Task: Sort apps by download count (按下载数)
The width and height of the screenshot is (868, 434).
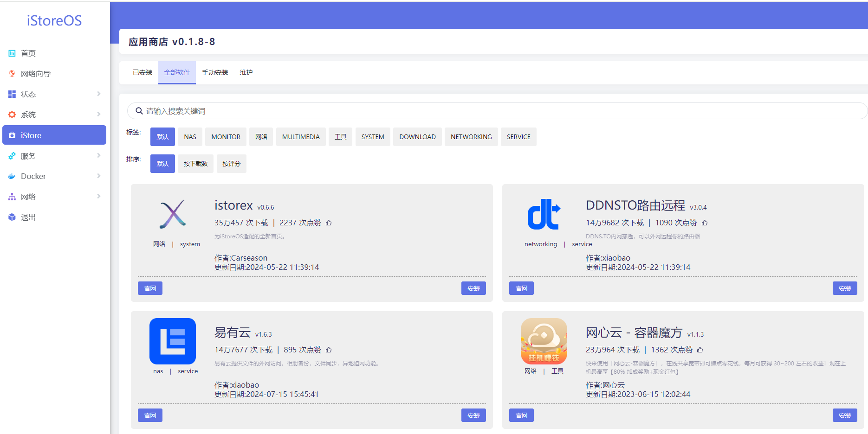Action: tap(195, 164)
